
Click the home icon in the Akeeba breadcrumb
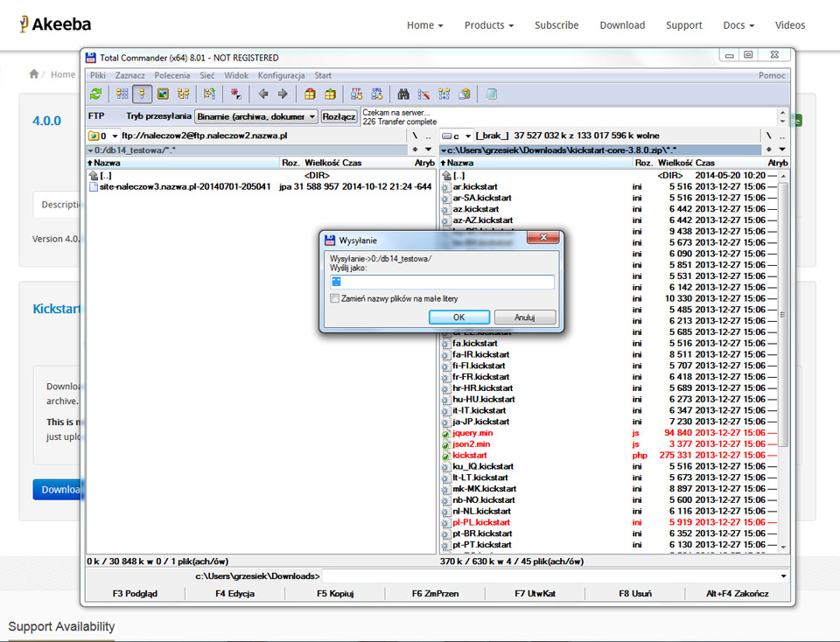[x=34, y=73]
